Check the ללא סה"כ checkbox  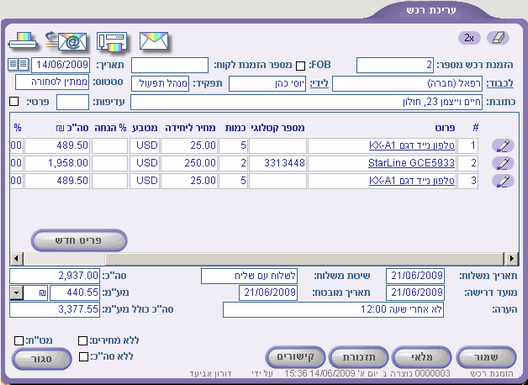[x=84, y=357]
